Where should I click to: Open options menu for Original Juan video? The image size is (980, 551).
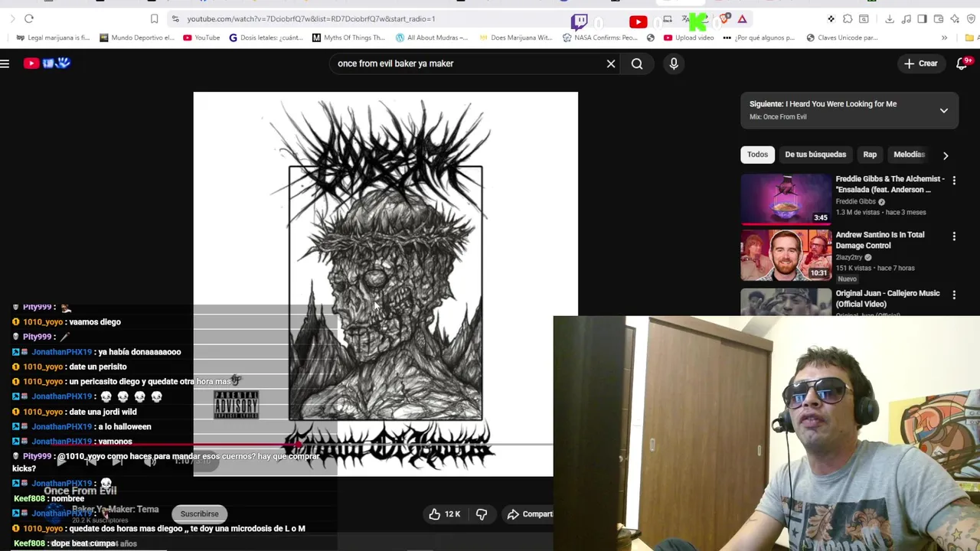954,295
